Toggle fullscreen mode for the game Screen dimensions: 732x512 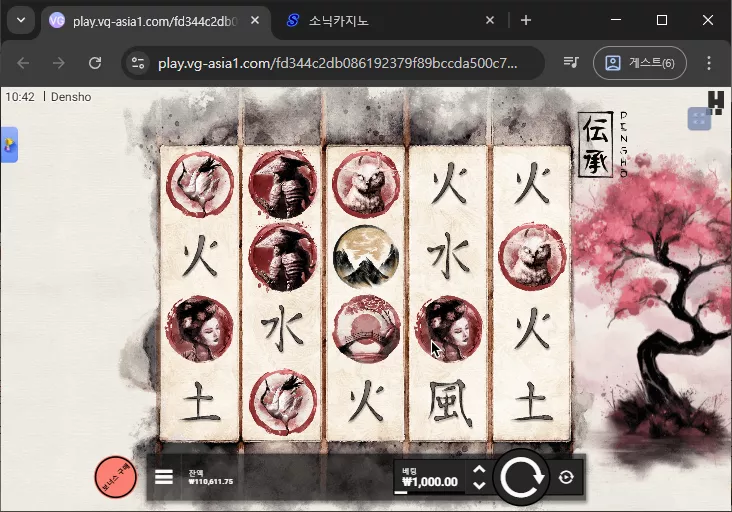coord(699,119)
